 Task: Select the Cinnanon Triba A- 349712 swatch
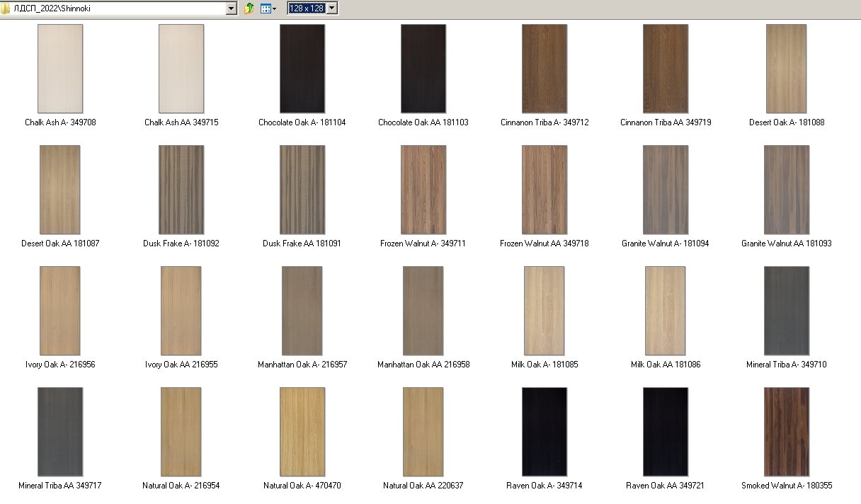point(544,69)
